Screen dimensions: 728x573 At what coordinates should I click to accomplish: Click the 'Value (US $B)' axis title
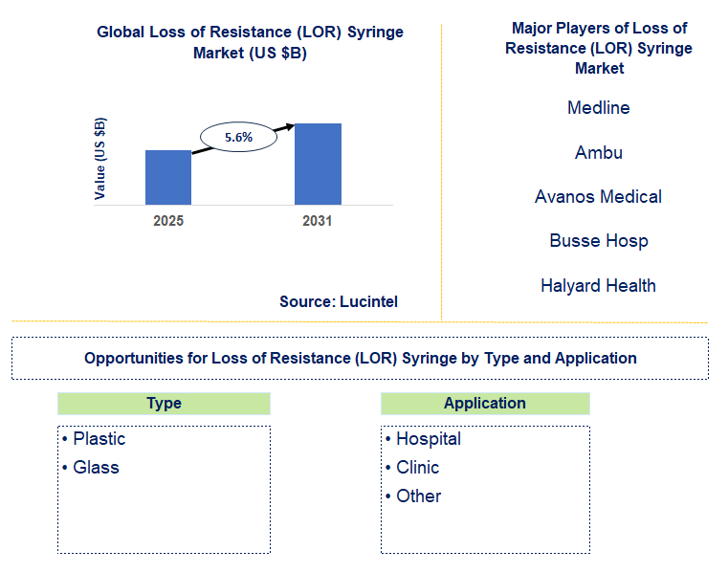click(99, 159)
